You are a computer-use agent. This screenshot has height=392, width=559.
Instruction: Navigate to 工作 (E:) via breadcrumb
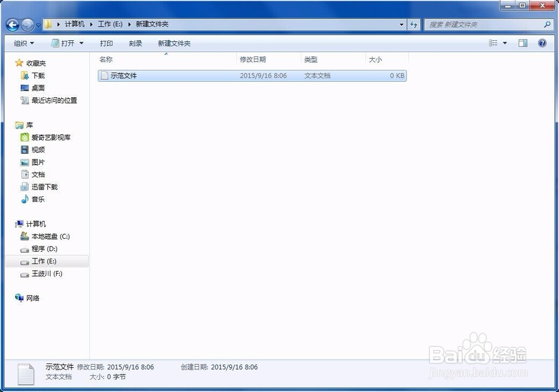[x=110, y=25]
